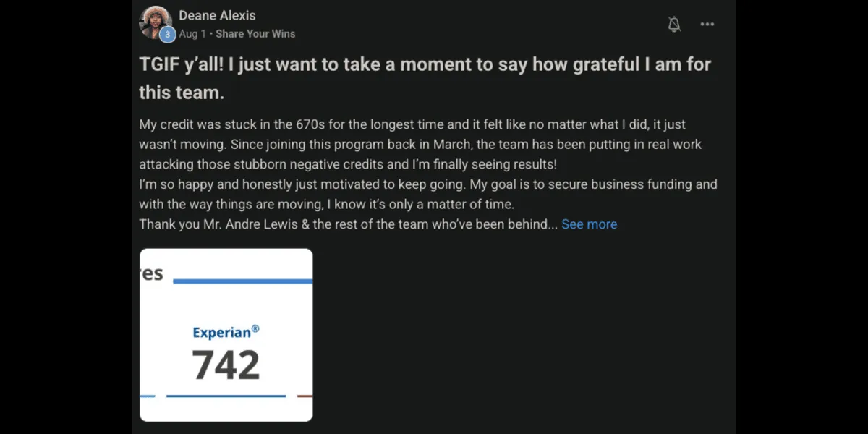Viewport: 868px width, 434px height.
Task: Open Deane Alexis's profile avatar
Action: (x=154, y=22)
